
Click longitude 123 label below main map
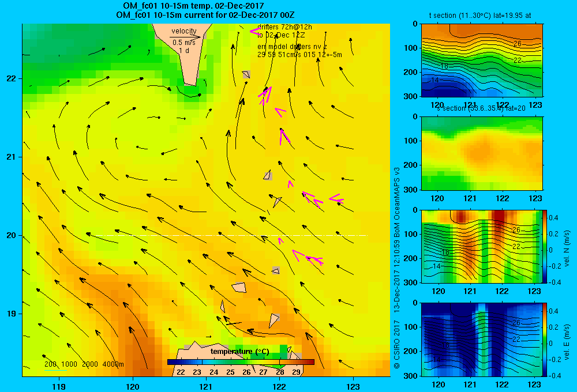(x=353, y=386)
